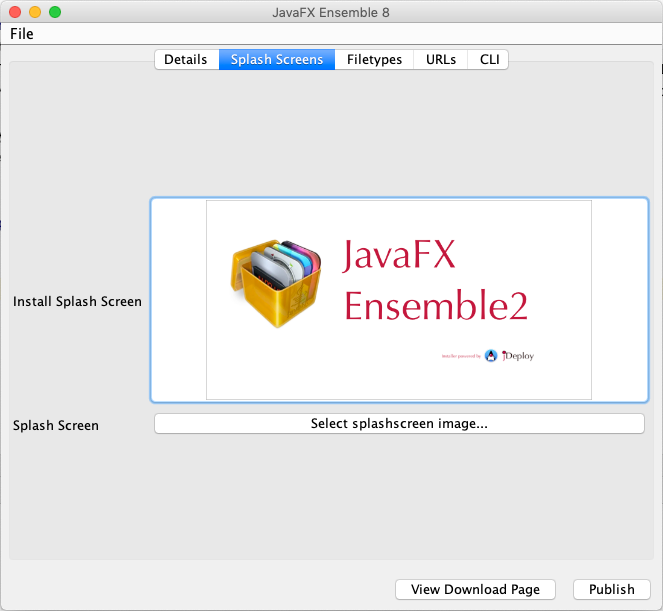Open the File menu
663x611 pixels.
coord(22,34)
